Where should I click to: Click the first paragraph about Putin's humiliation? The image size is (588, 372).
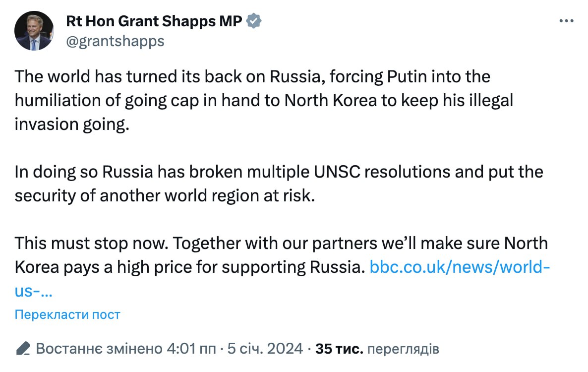tap(248, 101)
